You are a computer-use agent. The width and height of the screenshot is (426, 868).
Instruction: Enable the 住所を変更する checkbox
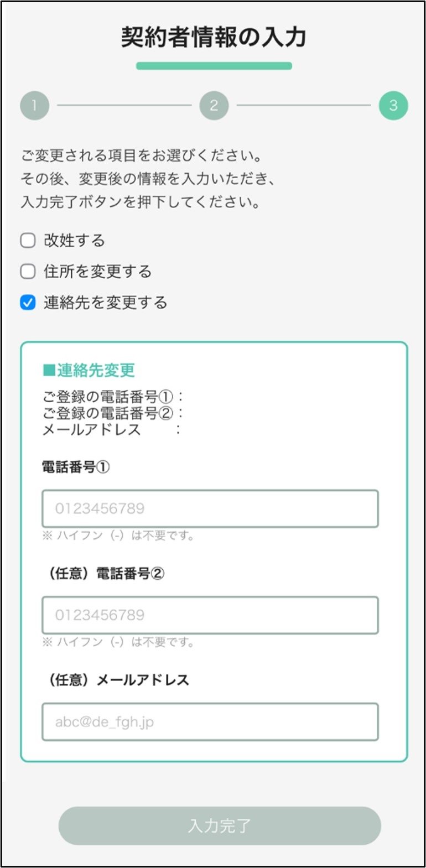(x=28, y=271)
